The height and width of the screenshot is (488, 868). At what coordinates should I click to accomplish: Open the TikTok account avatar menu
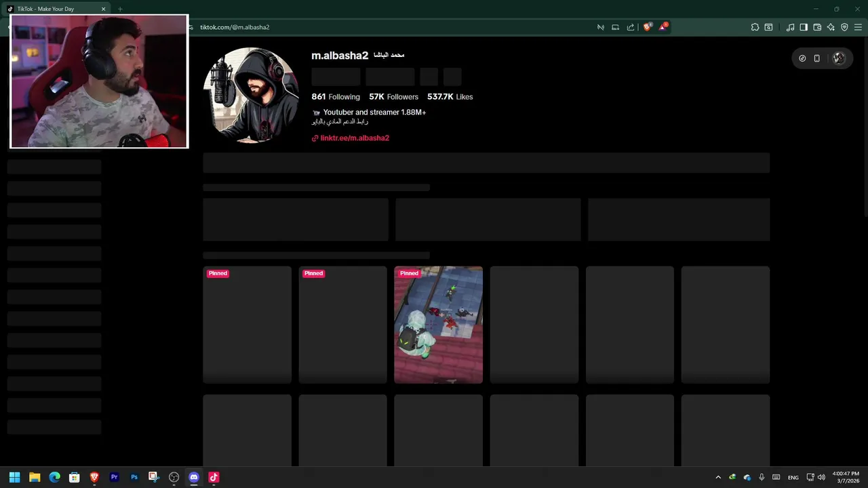point(839,58)
